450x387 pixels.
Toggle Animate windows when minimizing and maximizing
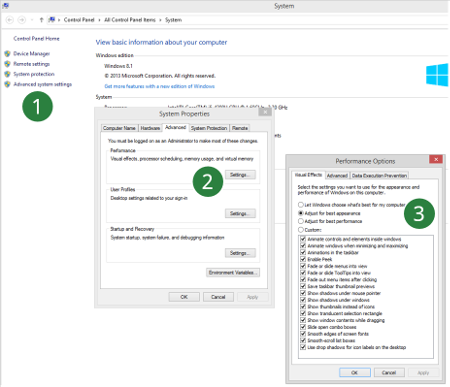pyautogui.click(x=303, y=246)
